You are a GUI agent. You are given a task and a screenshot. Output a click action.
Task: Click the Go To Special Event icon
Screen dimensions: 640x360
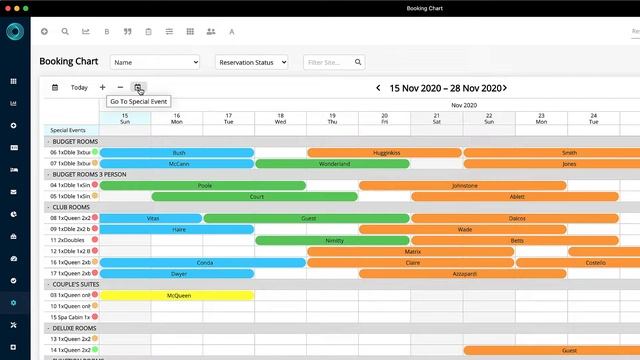coord(138,87)
